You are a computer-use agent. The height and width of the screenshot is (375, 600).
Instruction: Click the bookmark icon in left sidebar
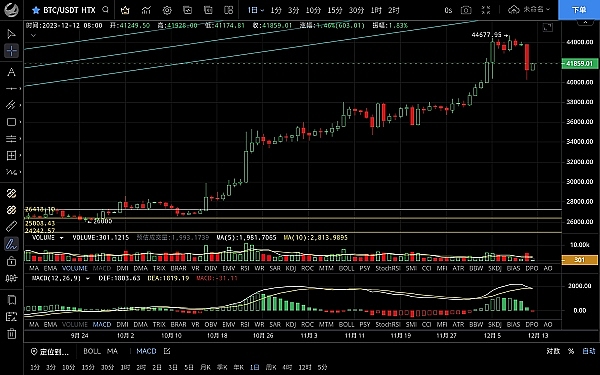(x=11, y=300)
